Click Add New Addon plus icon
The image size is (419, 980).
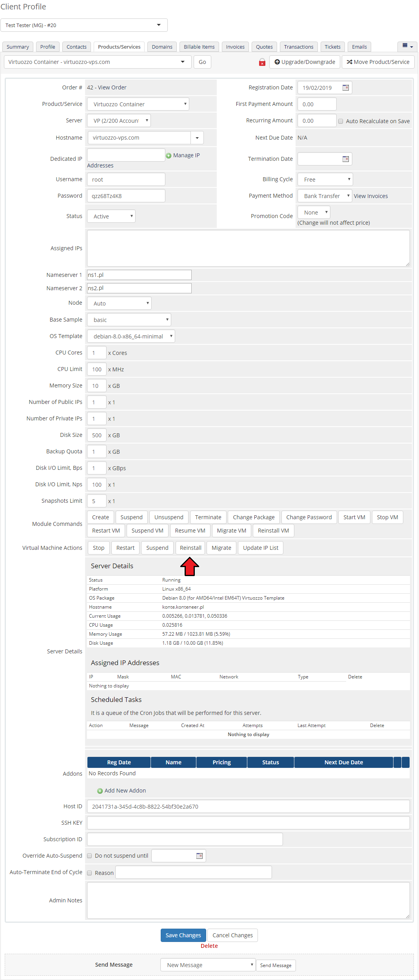click(x=100, y=791)
